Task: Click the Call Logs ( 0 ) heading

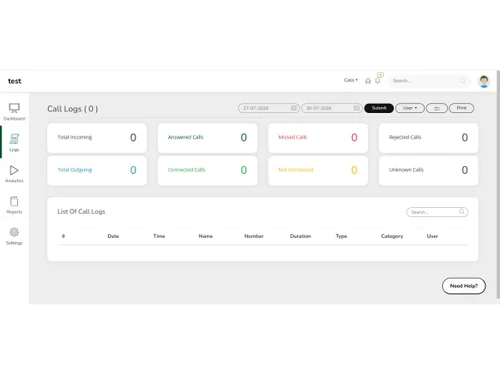Action: (73, 109)
